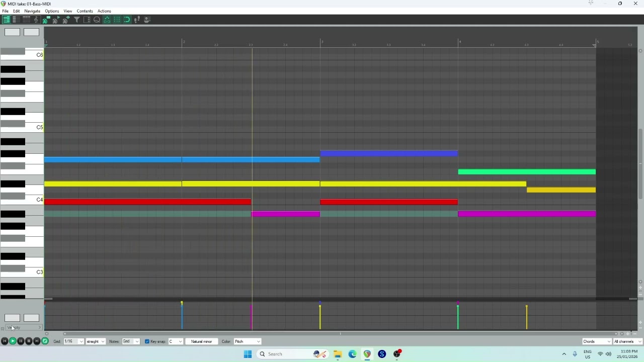This screenshot has width=644, height=362.
Task: Open File Explorer from the taskbar
Action: tap(338, 354)
